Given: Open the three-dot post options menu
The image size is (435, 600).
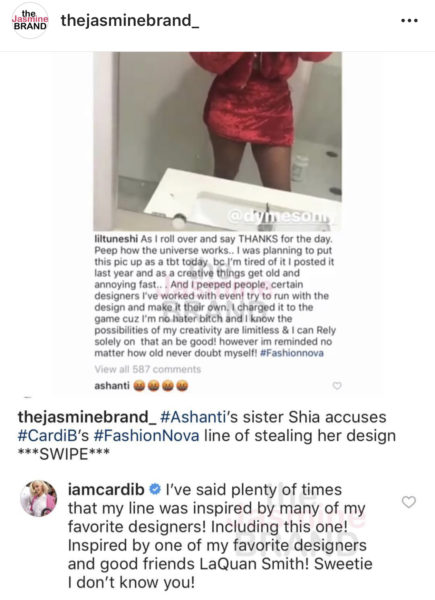Looking at the screenshot, I should (409, 21).
